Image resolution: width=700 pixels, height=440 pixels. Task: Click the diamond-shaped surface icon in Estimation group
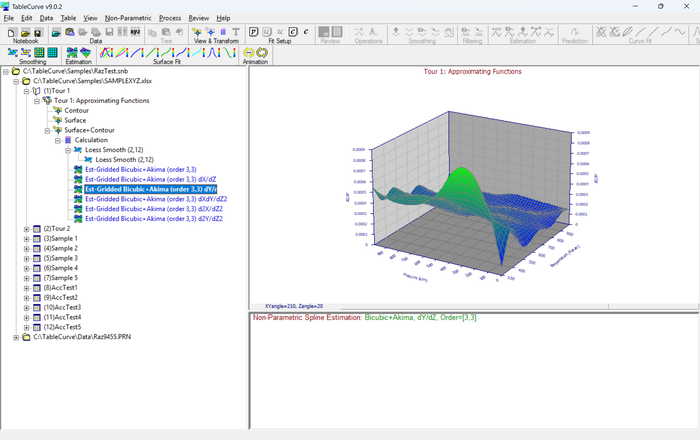(85, 53)
